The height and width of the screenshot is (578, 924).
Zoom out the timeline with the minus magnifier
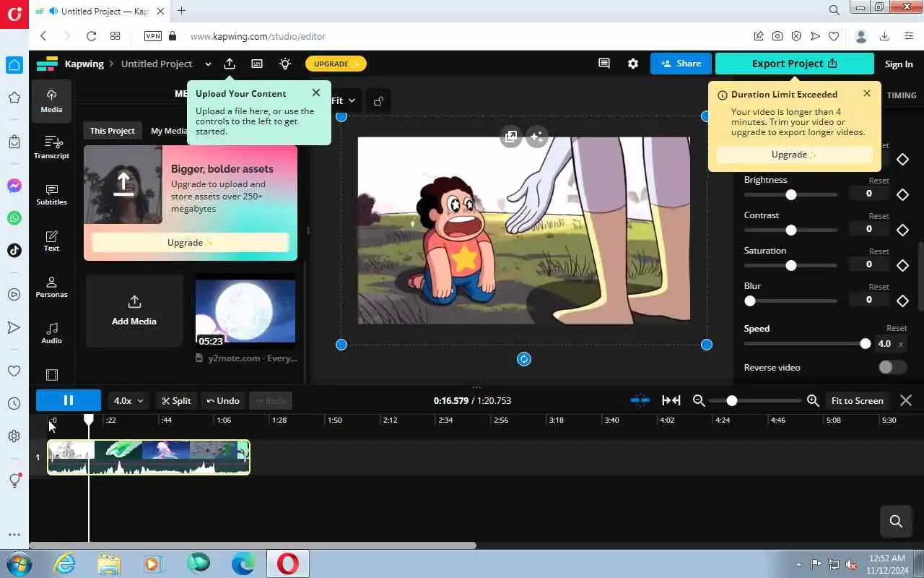click(x=699, y=400)
